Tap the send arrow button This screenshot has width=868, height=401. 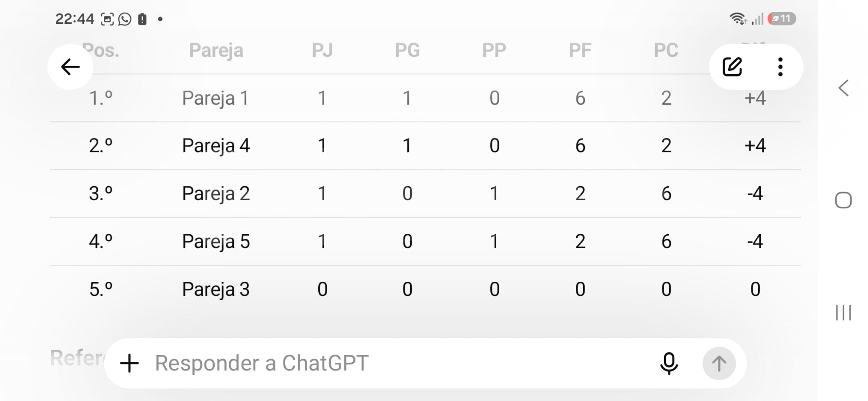[719, 364]
